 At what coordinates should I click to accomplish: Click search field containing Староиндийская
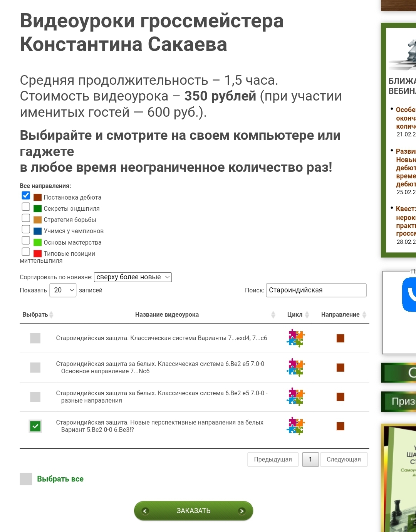(316, 290)
